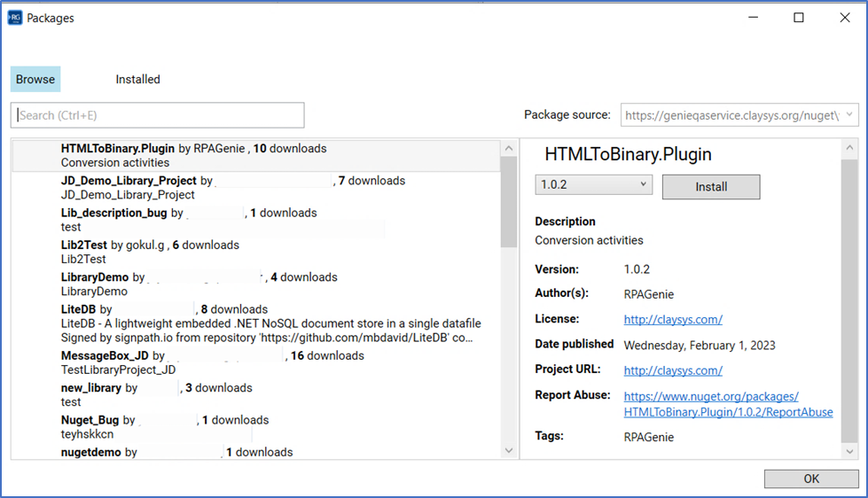Maximize the Packages window

(798, 18)
